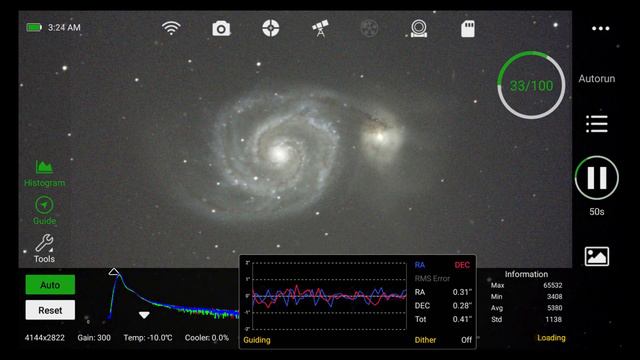The width and height of the screenshot is (640, 360).
Task: Click the 4144x2822 resolution text
Action: click(44, 338)
